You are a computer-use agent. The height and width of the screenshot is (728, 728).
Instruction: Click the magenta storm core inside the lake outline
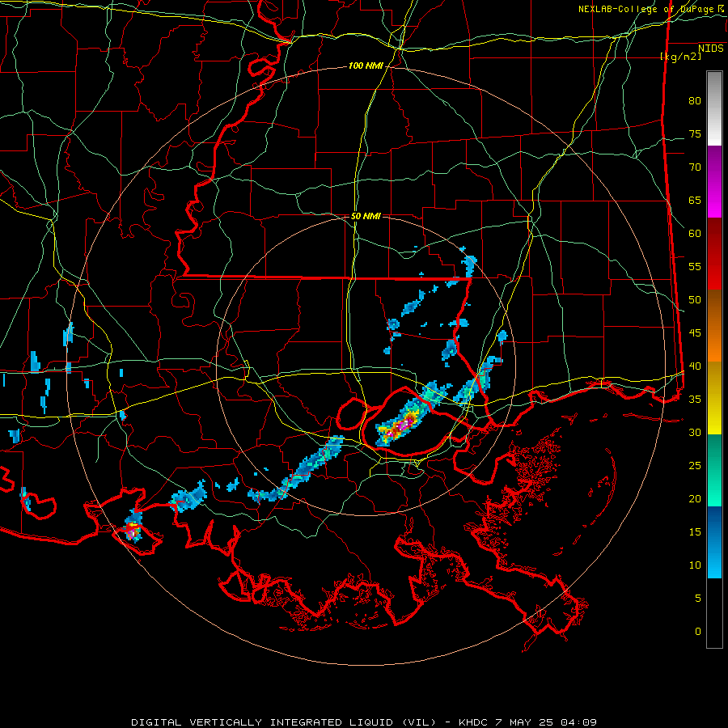(403, 425)
